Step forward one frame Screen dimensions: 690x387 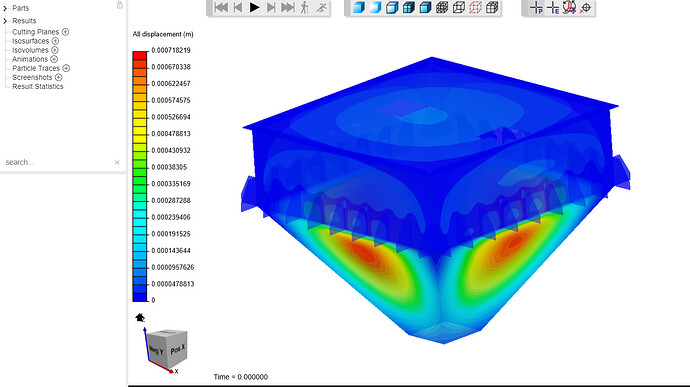(x=271, y=7)
